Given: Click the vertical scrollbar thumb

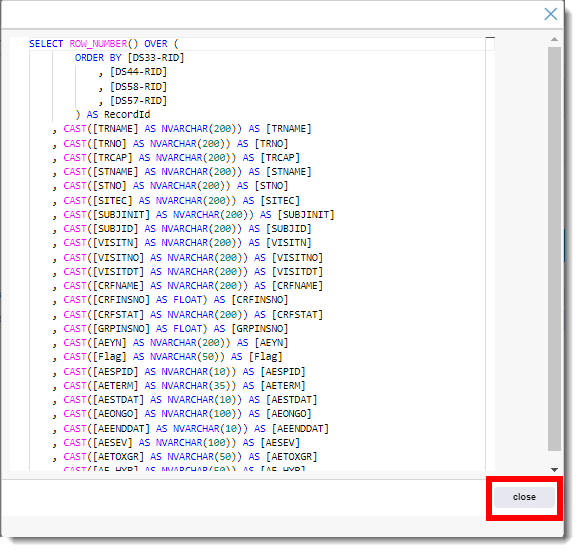Looking at the screenshot, I should [554, 249].
